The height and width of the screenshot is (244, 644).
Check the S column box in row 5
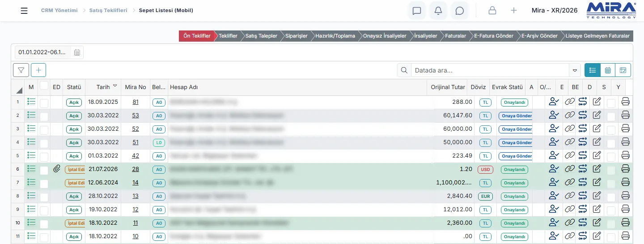(611, 157)
